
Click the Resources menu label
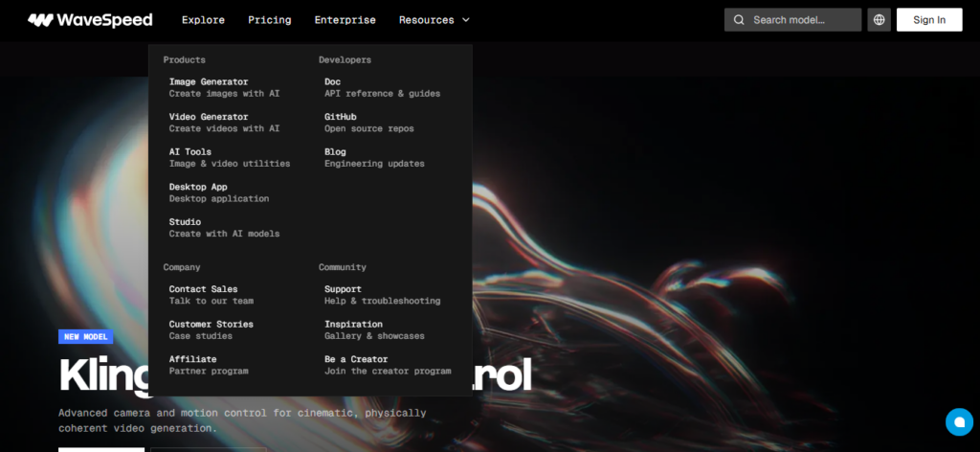426,20
